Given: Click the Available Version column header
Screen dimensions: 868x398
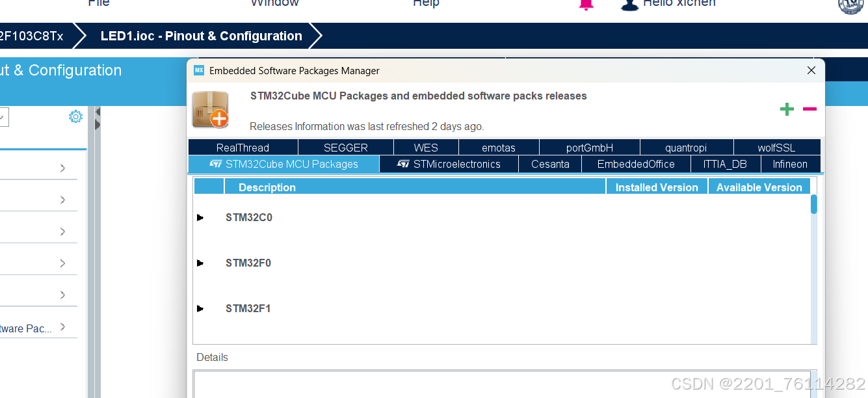Looking at the screenshot, I should [x=759, y=187].
